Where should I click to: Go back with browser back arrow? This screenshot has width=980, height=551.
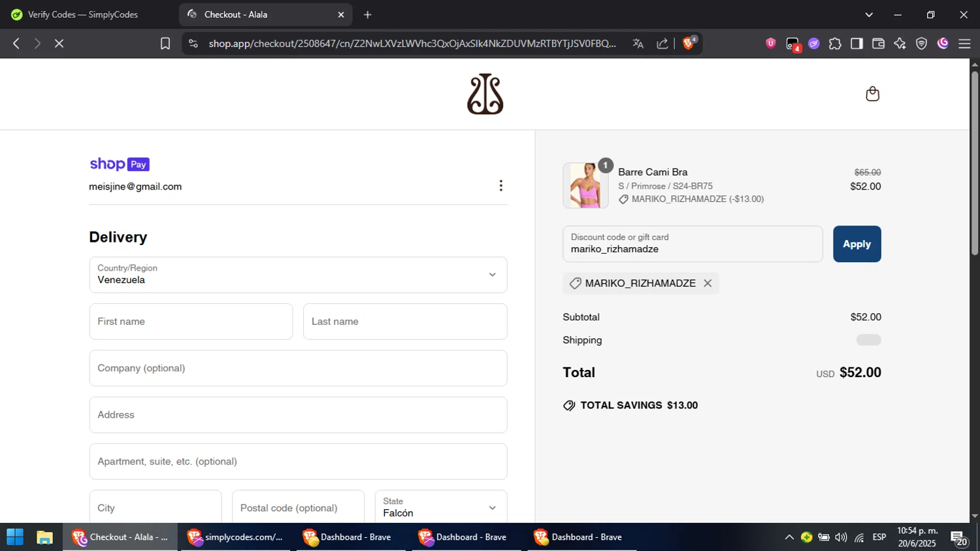pos(16,43)
